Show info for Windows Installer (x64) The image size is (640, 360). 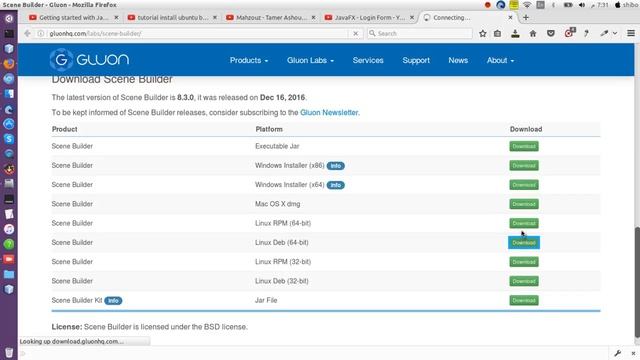pyautogui.click(x=336, y=185)
